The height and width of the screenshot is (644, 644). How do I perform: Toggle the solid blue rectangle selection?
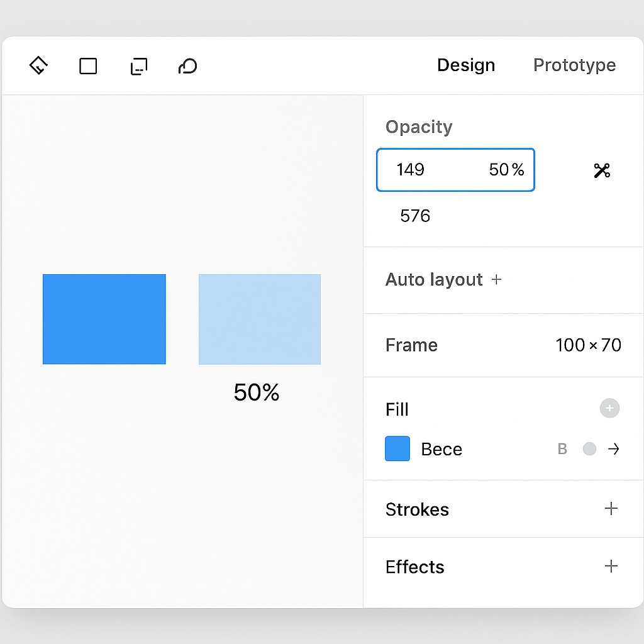[x=104, y=319]
